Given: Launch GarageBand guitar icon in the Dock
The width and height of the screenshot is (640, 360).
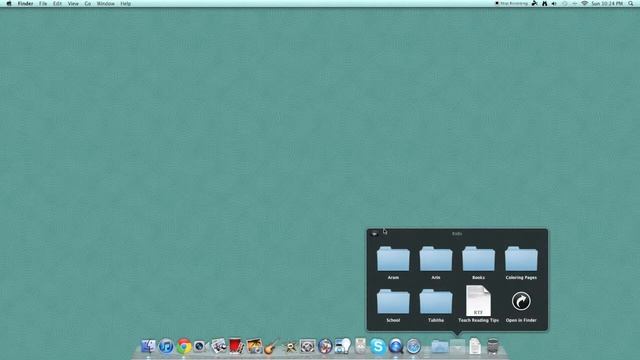Looking at the screenshot, I should [x=271, y=347].
